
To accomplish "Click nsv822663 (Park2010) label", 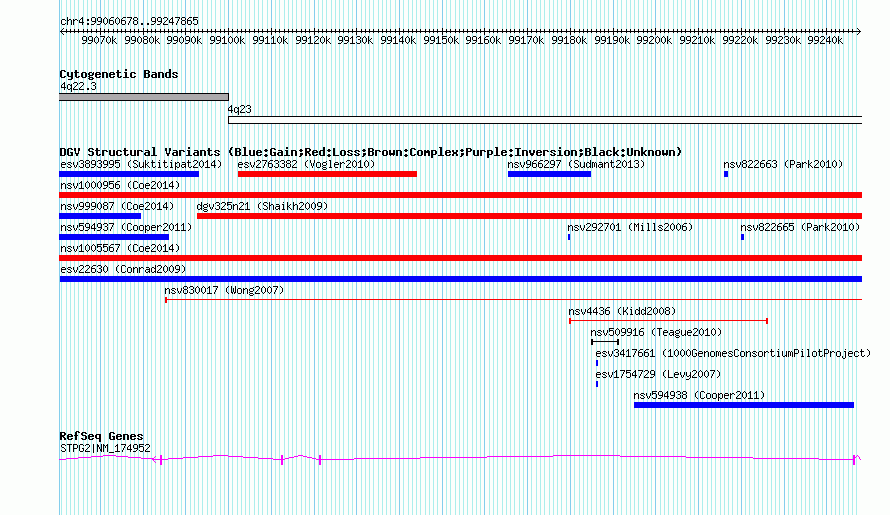I will pos(783,164).
